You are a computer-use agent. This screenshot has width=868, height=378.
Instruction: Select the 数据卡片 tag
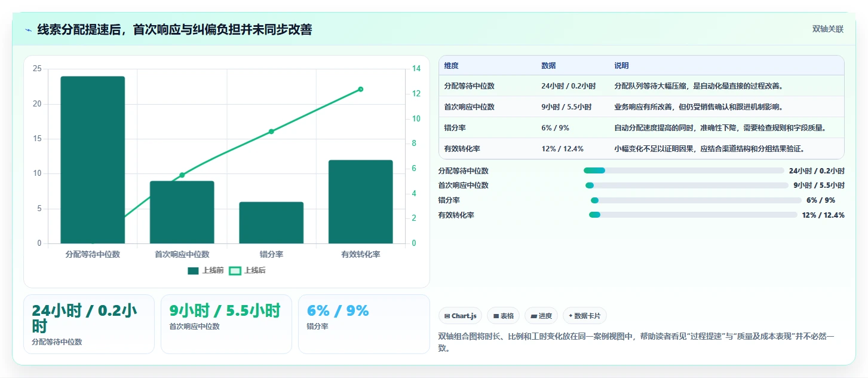pos(584,316)
